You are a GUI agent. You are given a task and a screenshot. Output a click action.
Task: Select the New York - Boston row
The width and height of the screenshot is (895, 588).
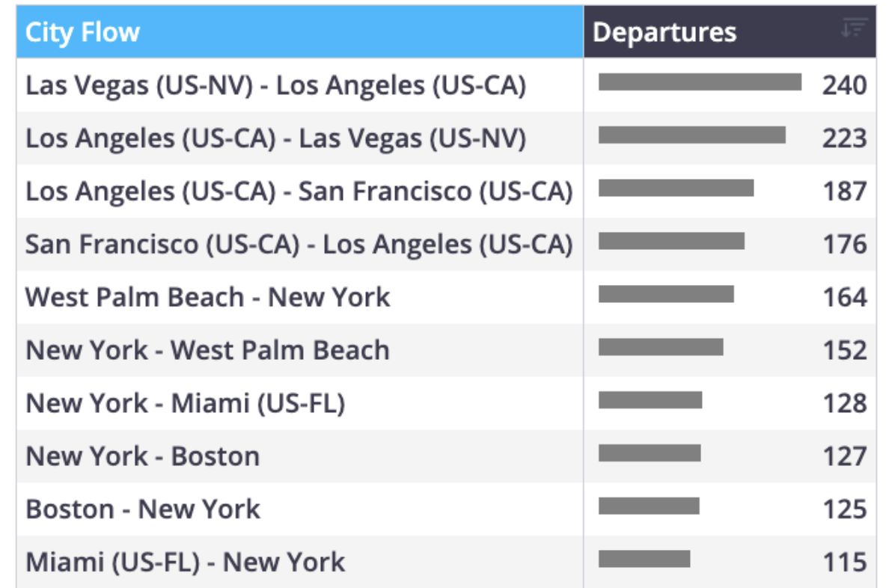coord(446,456)
